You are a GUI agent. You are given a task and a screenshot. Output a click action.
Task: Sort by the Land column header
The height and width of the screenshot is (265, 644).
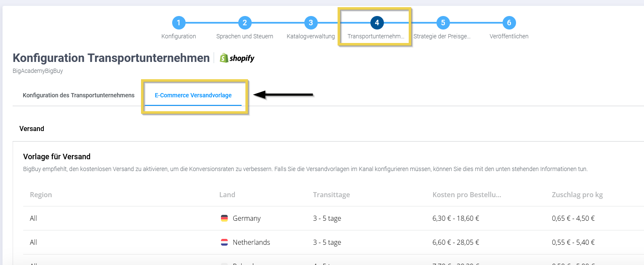227,195
